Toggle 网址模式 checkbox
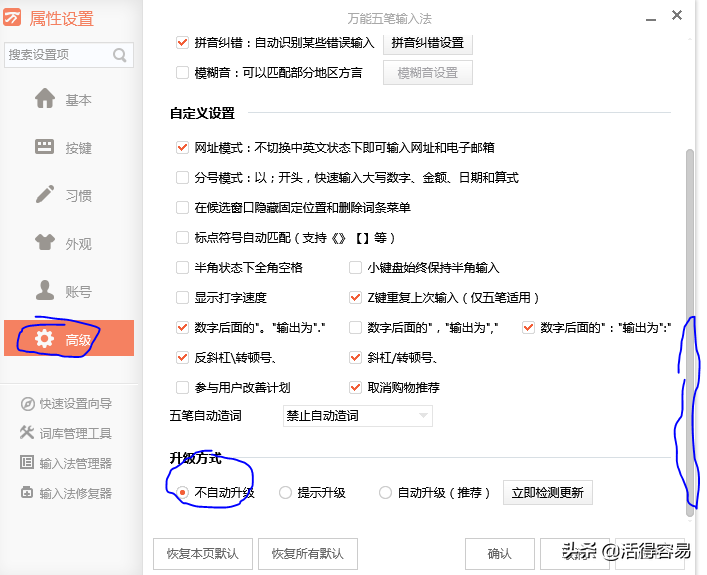This screenshot has width=707, height=575. point(182,147)
